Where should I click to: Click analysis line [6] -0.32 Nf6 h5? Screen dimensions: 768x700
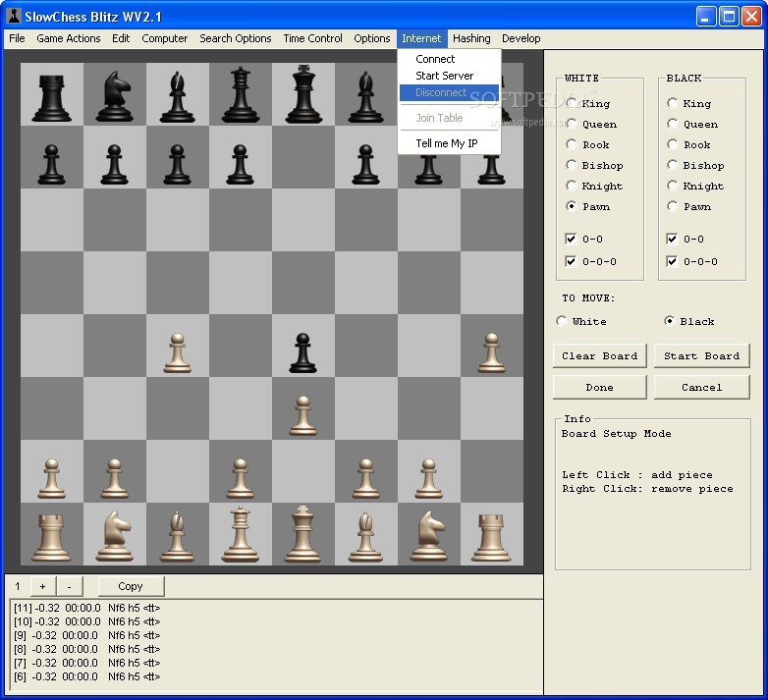pyautogui.click(x=86, y=676)
